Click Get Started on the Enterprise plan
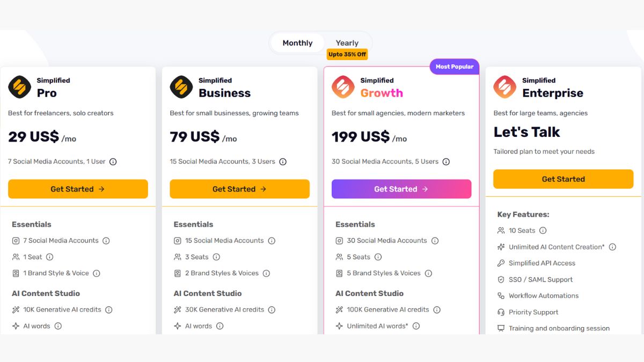 pyautogui.click(x=563, y=179)
